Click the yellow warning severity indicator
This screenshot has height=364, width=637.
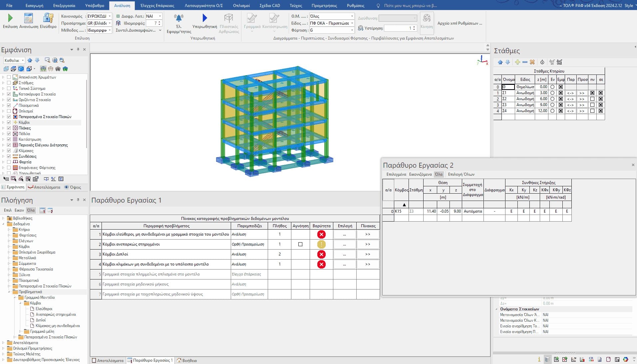321,244
